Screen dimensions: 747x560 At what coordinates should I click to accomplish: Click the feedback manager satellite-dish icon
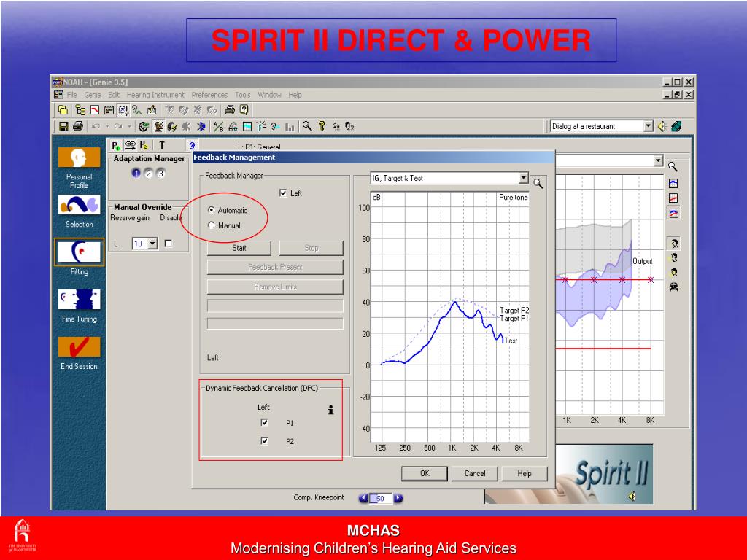point(159,126)
